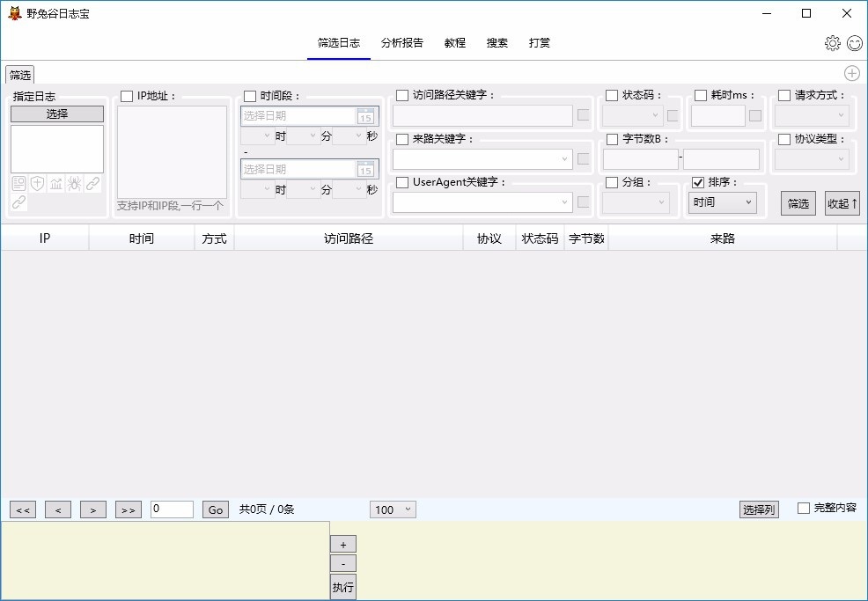Select the bar chart statistics icon
The image size is (868, 601).
56,184
